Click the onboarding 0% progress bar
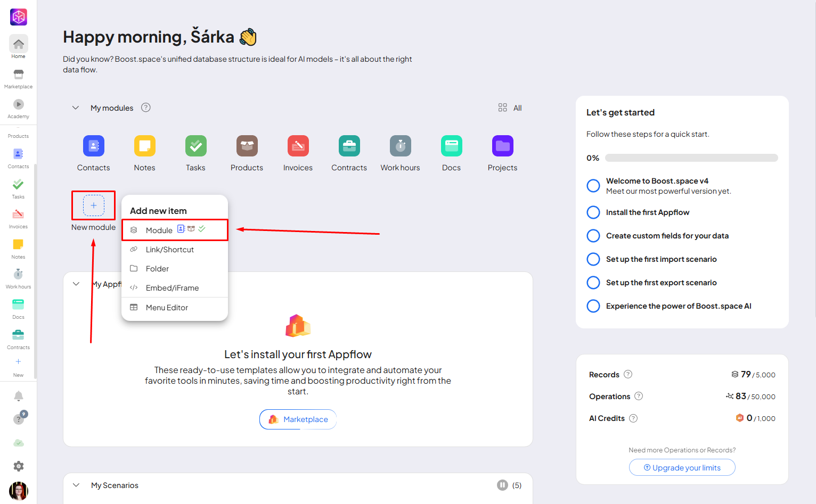 [691, 158]
